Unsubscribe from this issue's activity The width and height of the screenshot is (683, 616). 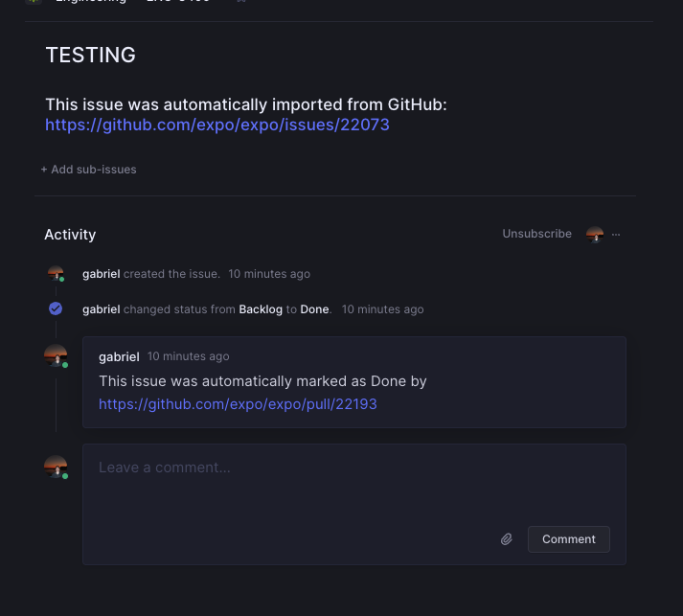[x=536, y=234]
